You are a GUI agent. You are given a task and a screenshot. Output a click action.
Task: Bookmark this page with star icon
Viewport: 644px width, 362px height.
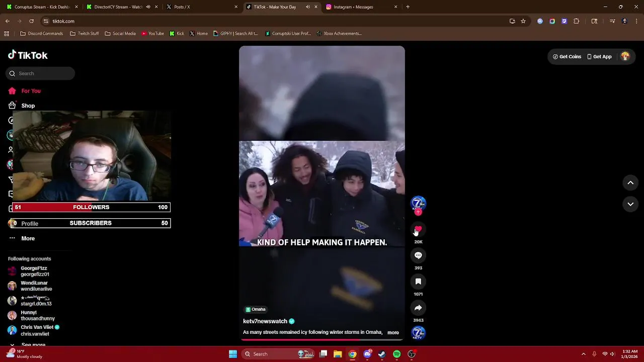click(523, 21)
